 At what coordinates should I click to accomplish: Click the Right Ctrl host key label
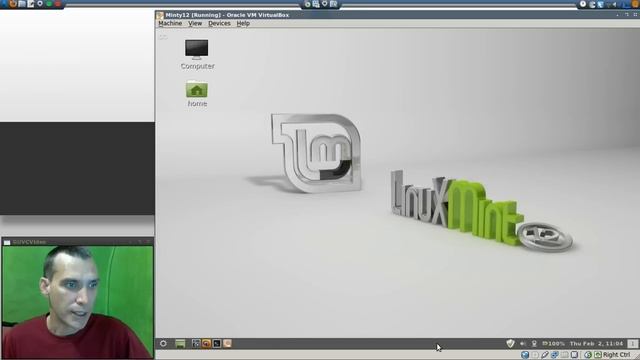[616, 355]
